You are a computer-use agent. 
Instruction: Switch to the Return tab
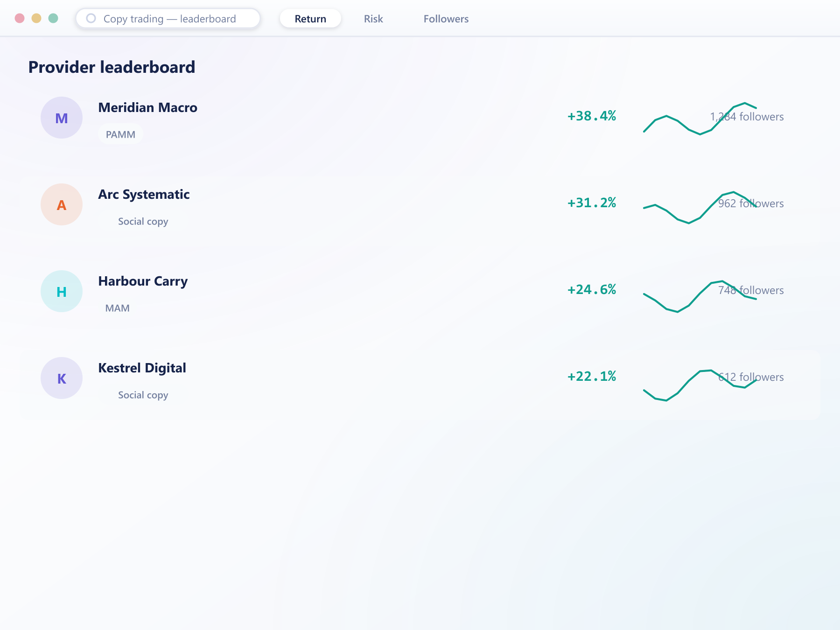310,19
